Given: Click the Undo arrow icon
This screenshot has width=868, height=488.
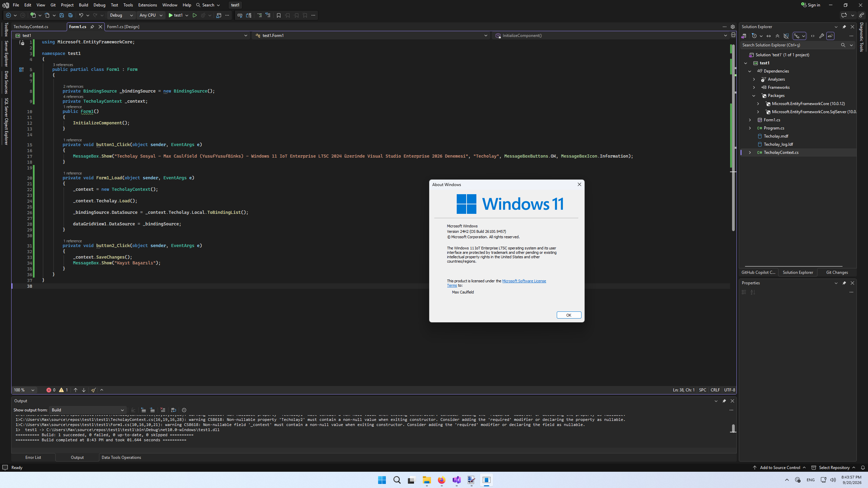Looking at the screenshot, I should (x=81, y=15).
